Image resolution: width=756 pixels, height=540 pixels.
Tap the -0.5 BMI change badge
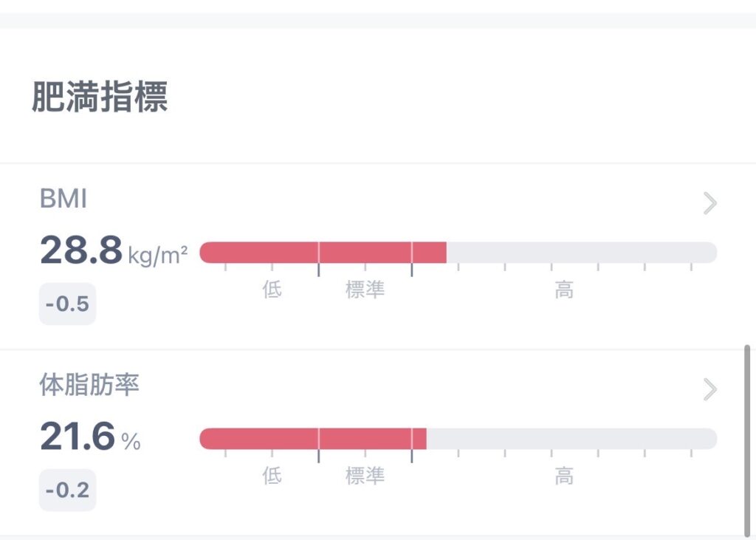pyautogui.click(x=67, y=304)
